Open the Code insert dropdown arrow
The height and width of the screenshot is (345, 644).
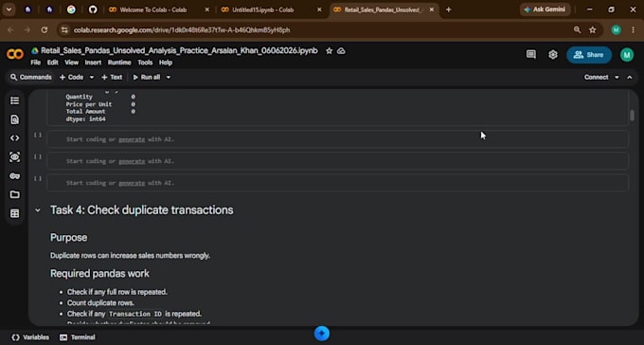point(92,78)
